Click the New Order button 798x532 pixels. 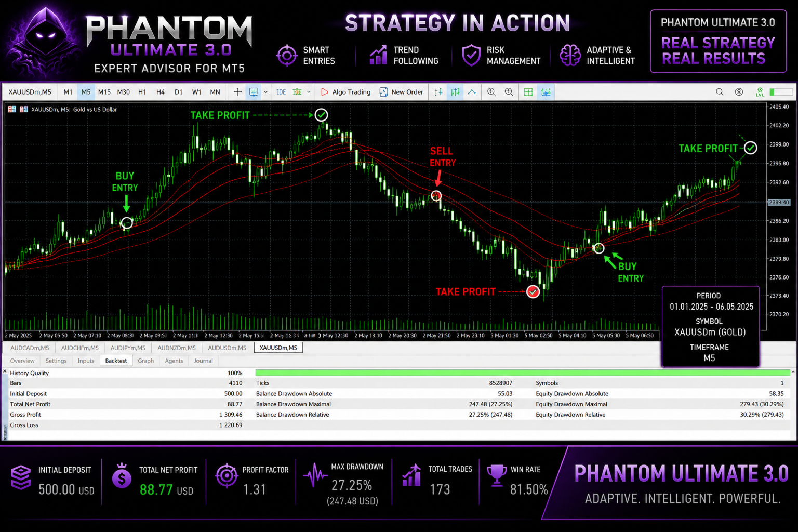click(402, 92)
